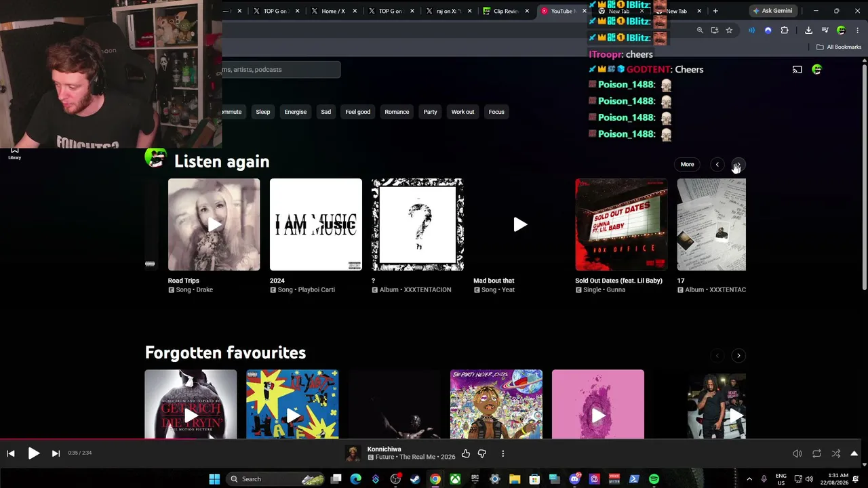Open Spotify from the taskbar
The image size is (868, 488).
654,479
